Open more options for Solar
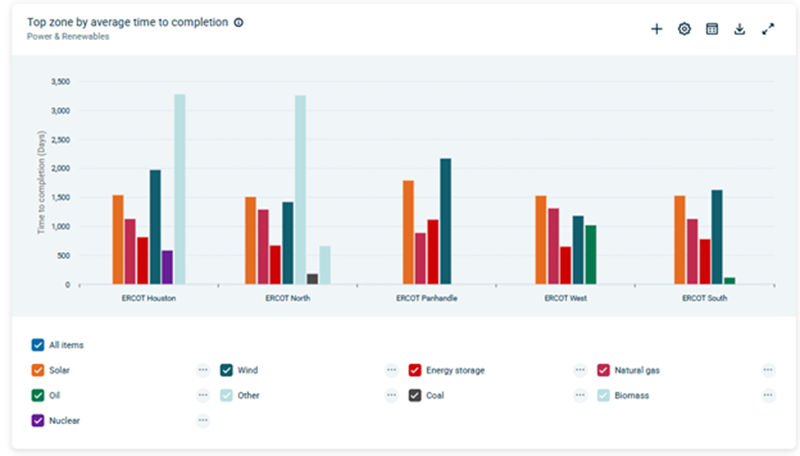 tap(203, 370)
